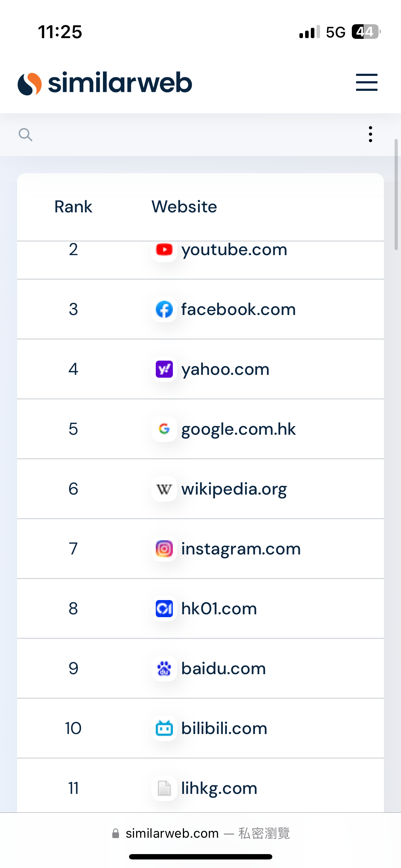Click the page scrollbar thumb

396,195
